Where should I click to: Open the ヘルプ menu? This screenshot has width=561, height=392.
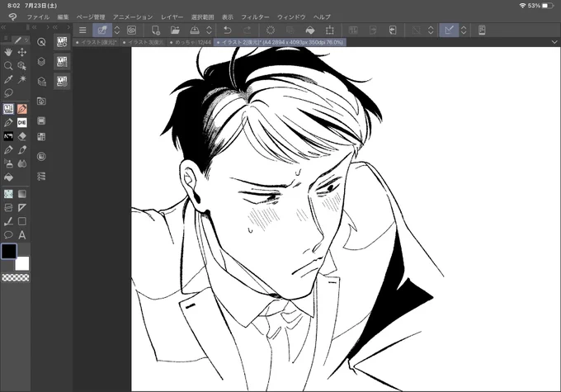pyautogui.click(x=322, y=17)
